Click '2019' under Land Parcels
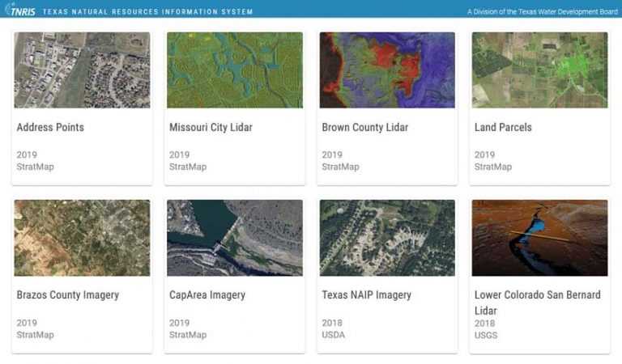Viewport: 622px width, 364px height. pos(485,154)
